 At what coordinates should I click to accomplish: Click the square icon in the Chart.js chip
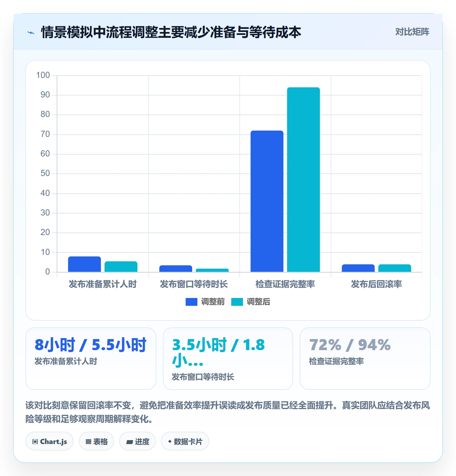[35, 442]
